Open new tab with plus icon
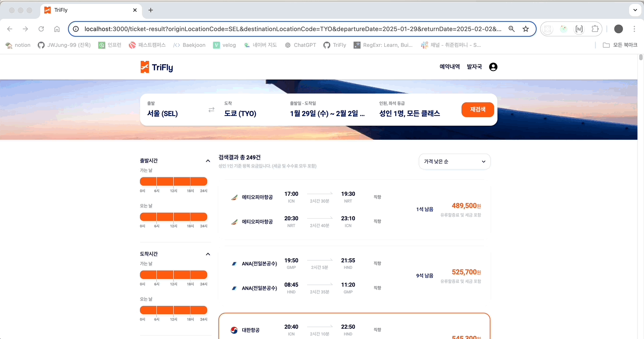 click(151, 10)
